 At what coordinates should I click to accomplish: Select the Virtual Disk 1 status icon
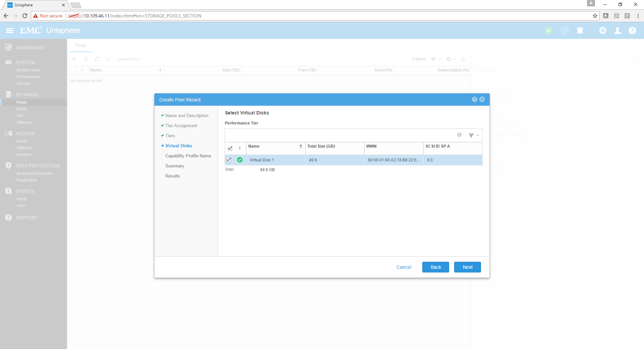[x=240, y=160]
